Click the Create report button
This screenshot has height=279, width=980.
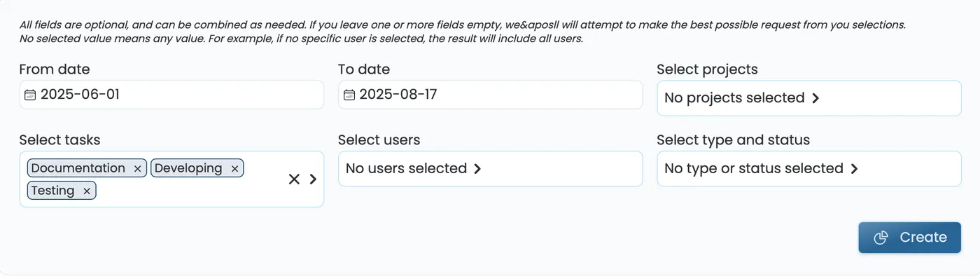pos(910,238)
